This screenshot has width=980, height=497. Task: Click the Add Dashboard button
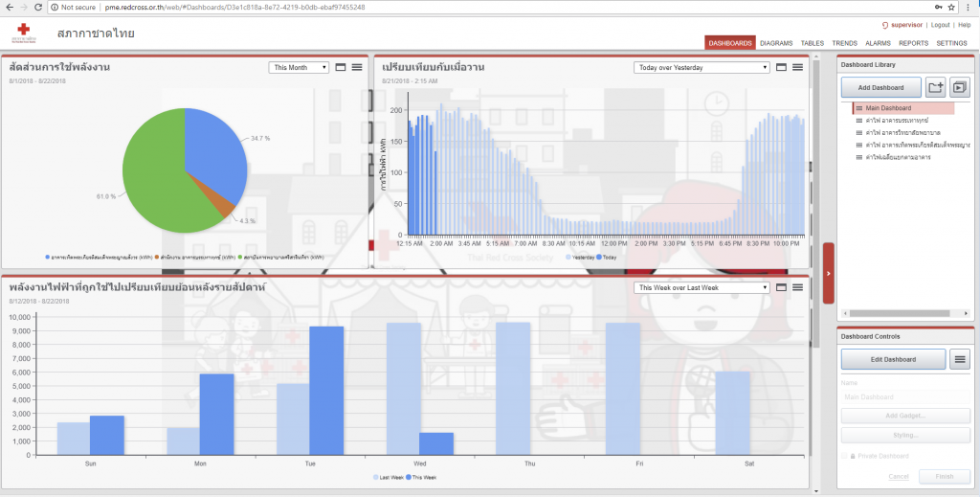coord(880,87)
